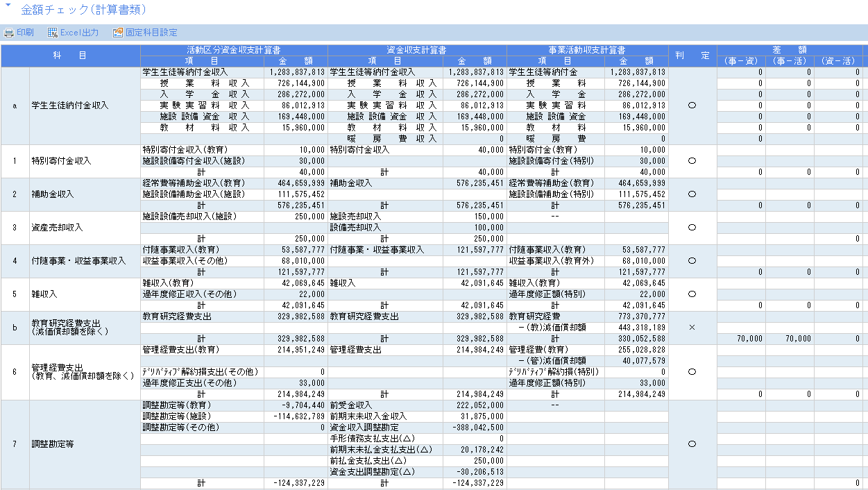
Task: Click 施設設備補助金収入(施設) item cell
Action: click(x=202, y=194)
